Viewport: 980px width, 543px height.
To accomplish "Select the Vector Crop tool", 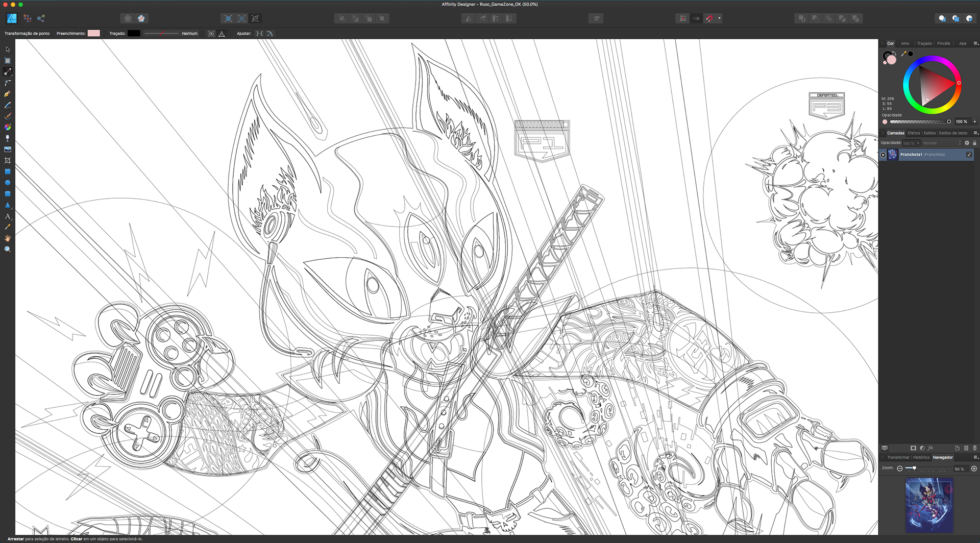I will point(8,160).
